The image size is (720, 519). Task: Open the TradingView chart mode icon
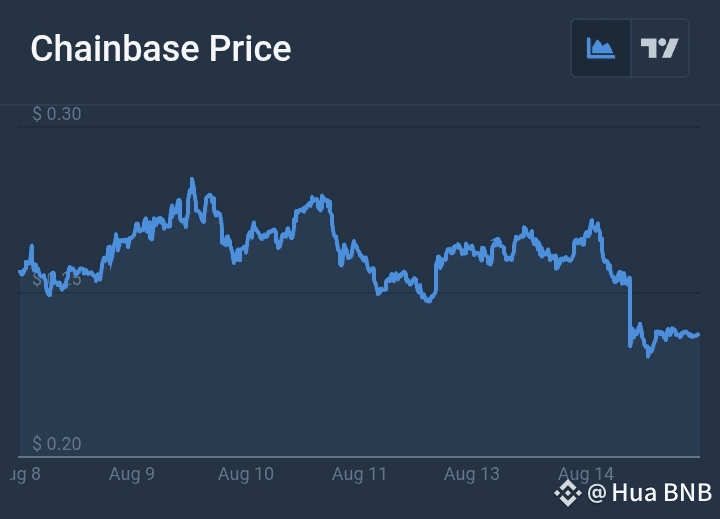[x=660, y=48]
